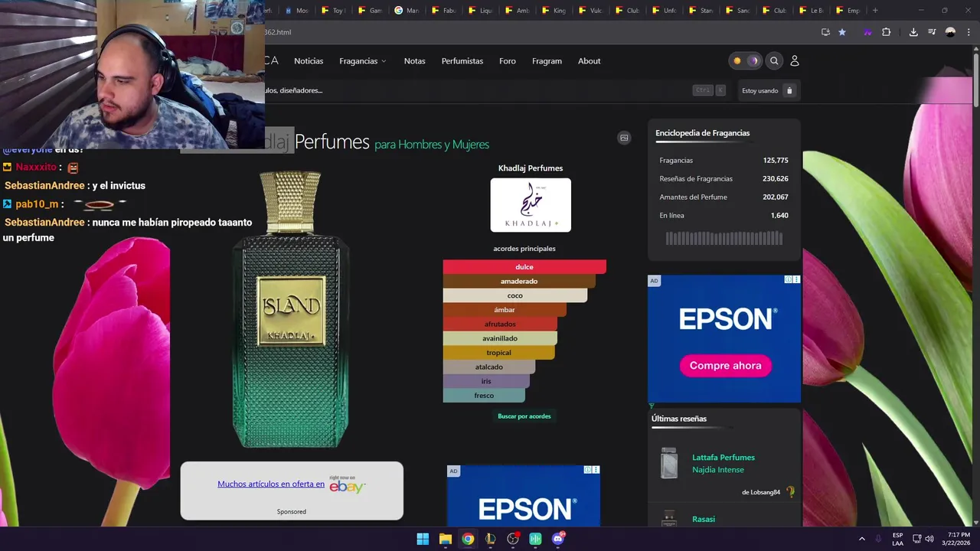980x551 pixels.
Task: Click the Khadlaj brand logo
Action: (531, 205)
